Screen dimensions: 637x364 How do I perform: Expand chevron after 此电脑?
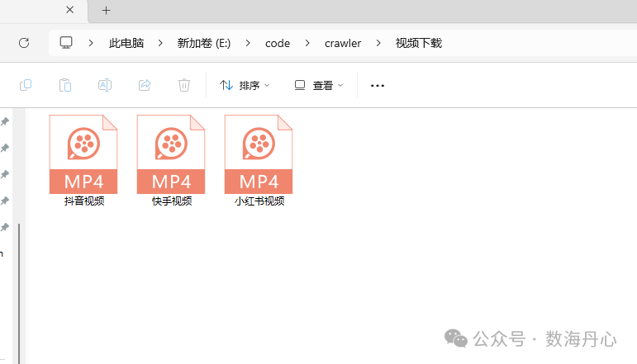pos(160,43)
